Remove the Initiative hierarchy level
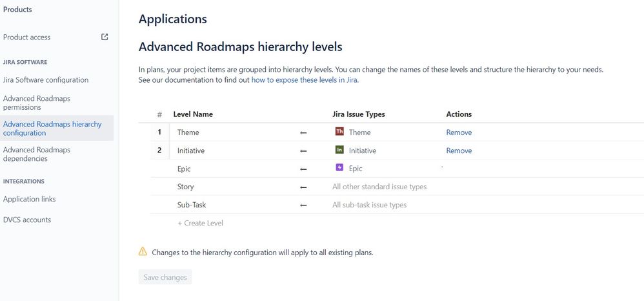Image resolution: width=644 pixels, height=301 pixels. 459,150
